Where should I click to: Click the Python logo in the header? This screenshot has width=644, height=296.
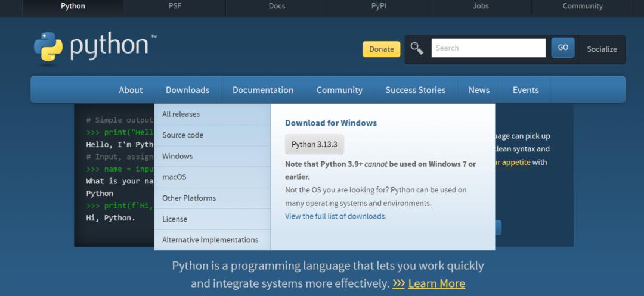[x=95, y=48]
